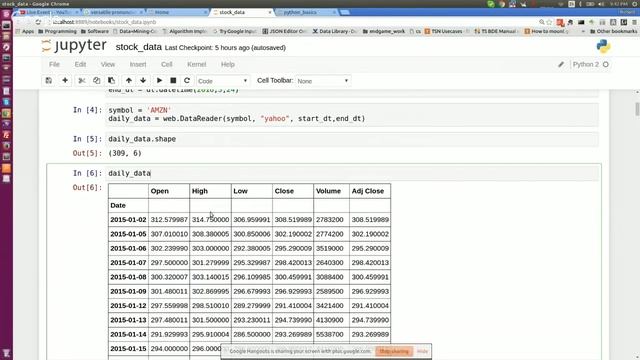
Task: Open the Kernel menu
Action: [x=197, y=64]
